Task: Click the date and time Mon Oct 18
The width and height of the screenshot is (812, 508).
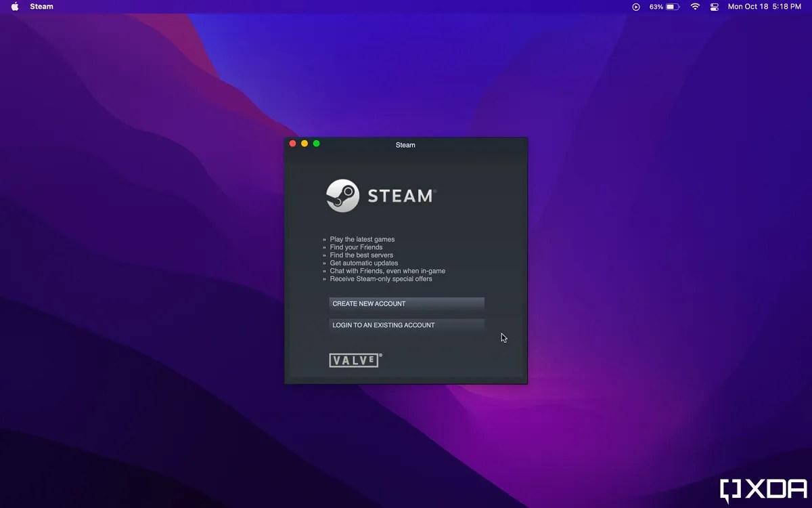Action: [765, 7]
